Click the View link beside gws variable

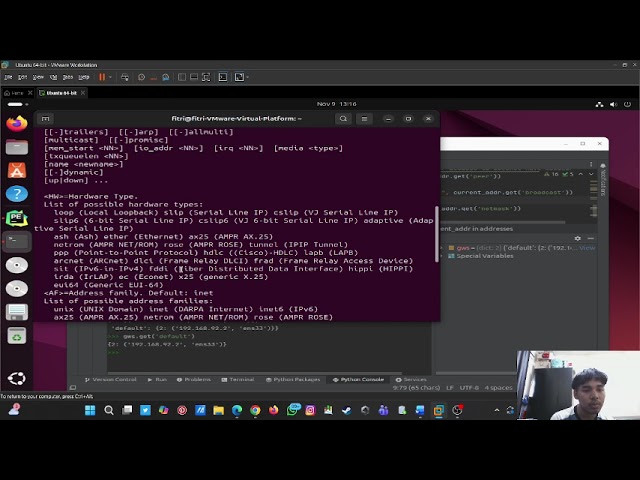tap(587, 248)
